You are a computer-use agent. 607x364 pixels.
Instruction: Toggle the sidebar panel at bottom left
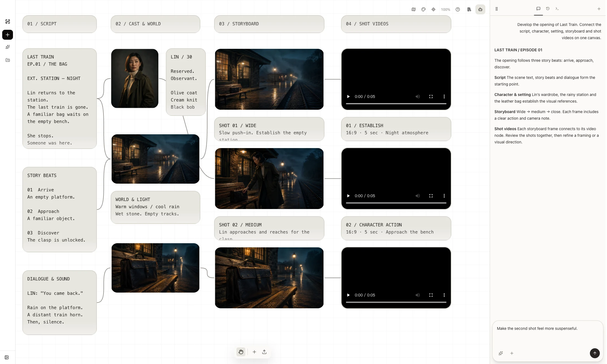(x=7, y=357)
